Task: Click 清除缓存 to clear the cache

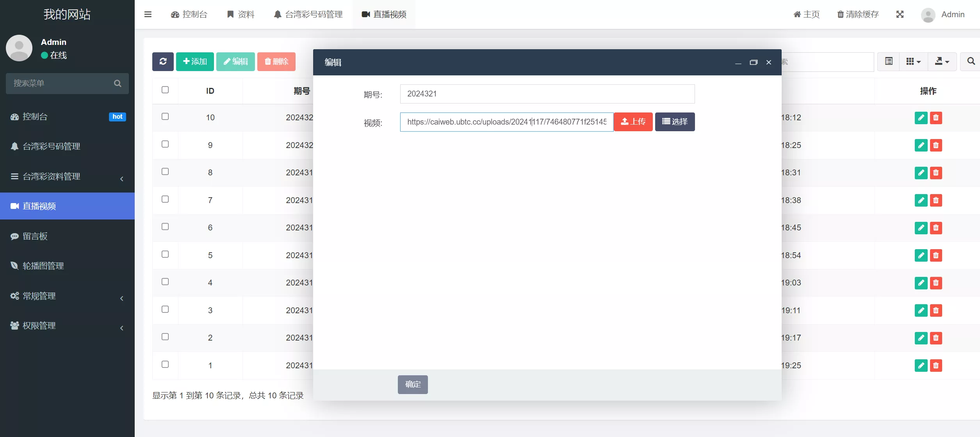Action: [857, 14]
